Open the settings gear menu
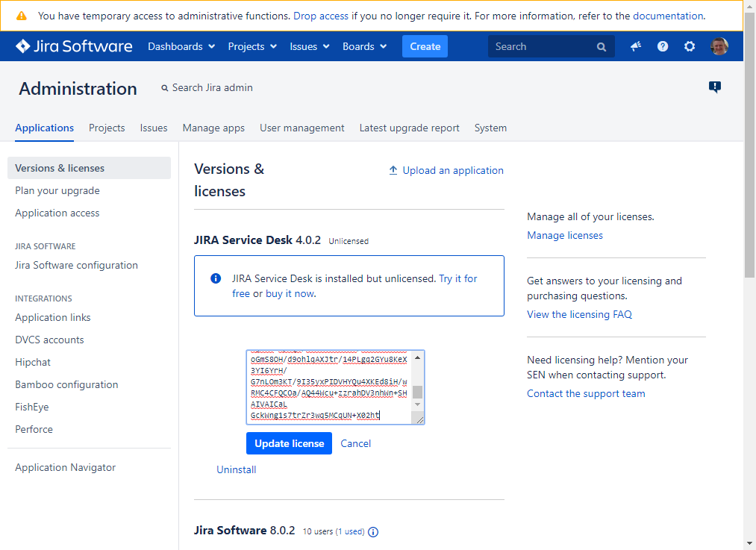This screenshot has width=756, height=550. (690, 46)
